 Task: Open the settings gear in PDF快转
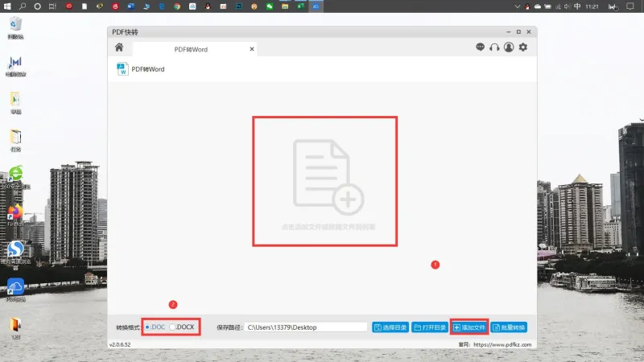[x=522, y=47]
